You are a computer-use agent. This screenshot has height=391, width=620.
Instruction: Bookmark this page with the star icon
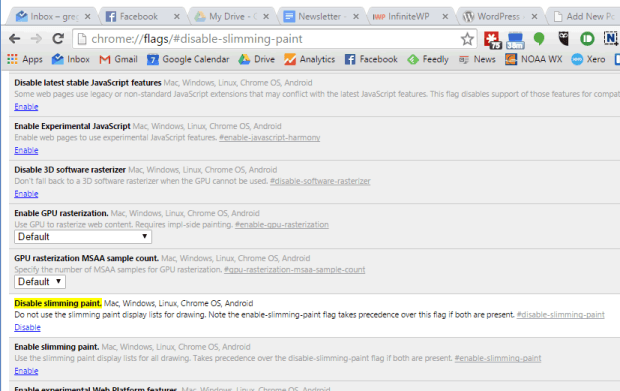[467, 39]
